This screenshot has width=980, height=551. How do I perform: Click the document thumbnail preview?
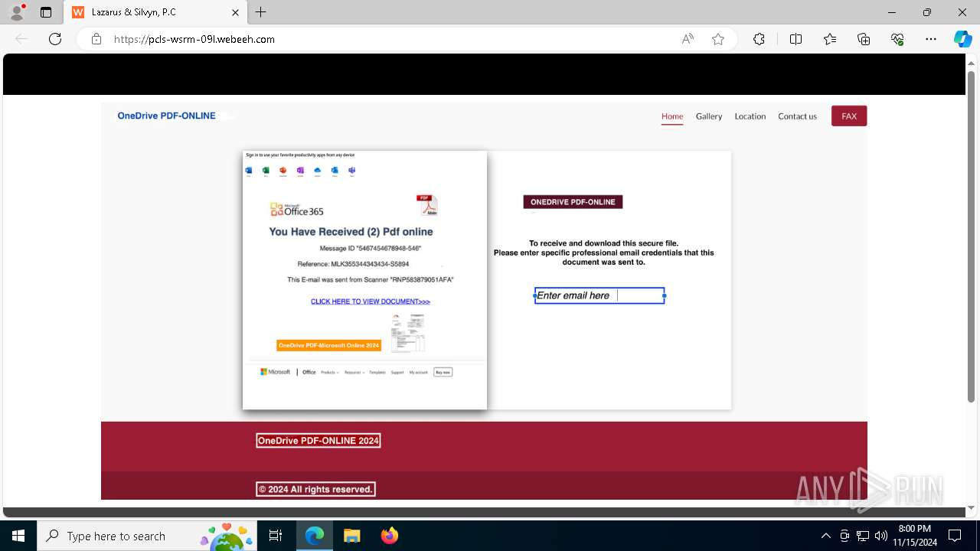407,333
